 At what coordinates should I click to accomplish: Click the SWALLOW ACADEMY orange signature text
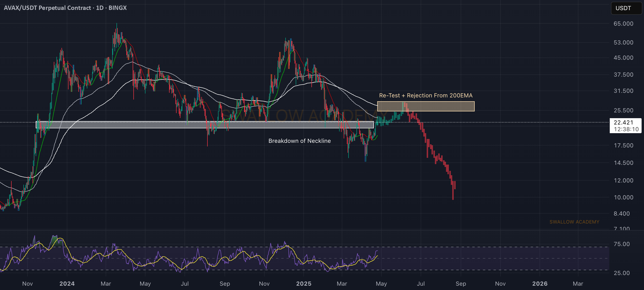coord(574,222)
